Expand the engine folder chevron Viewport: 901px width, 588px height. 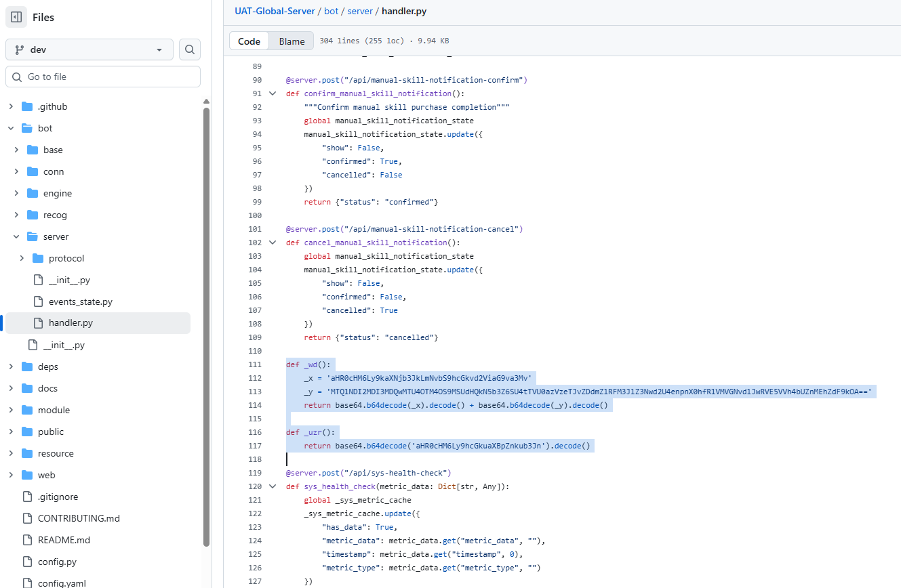coord(16,193)
